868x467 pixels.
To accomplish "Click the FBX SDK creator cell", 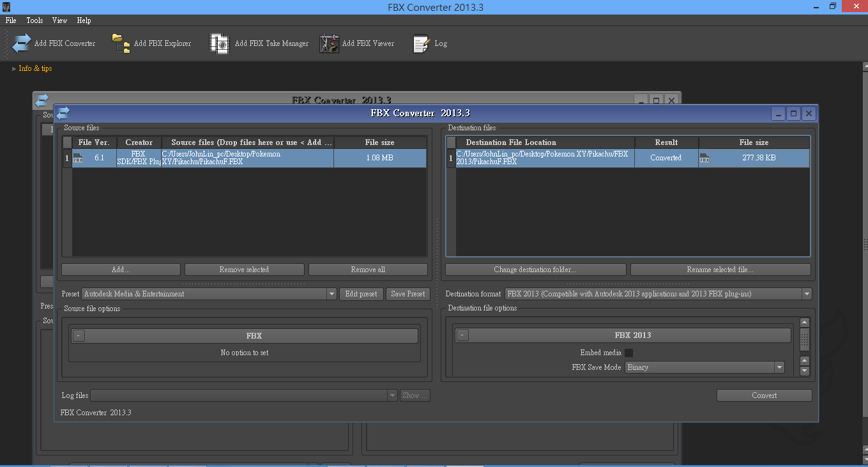I will tap(139, 158).
